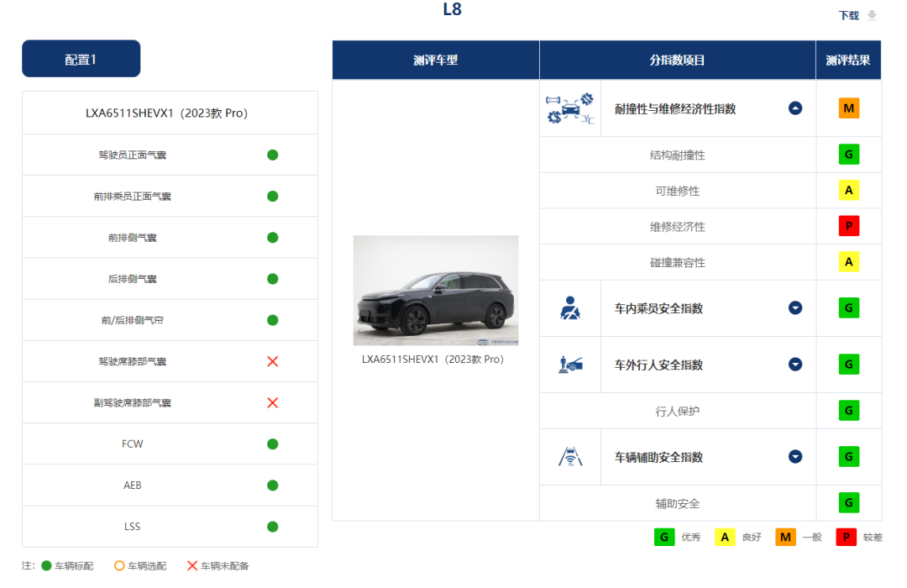This screenshot has height=588, width=907.
Task: Click the 可维修性 sub-item text
Action: (678, 191)
